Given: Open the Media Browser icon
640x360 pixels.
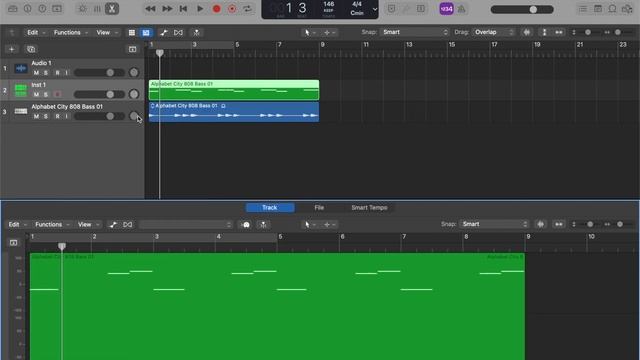Looking at the screenshot, I should [x=627, y=9].
